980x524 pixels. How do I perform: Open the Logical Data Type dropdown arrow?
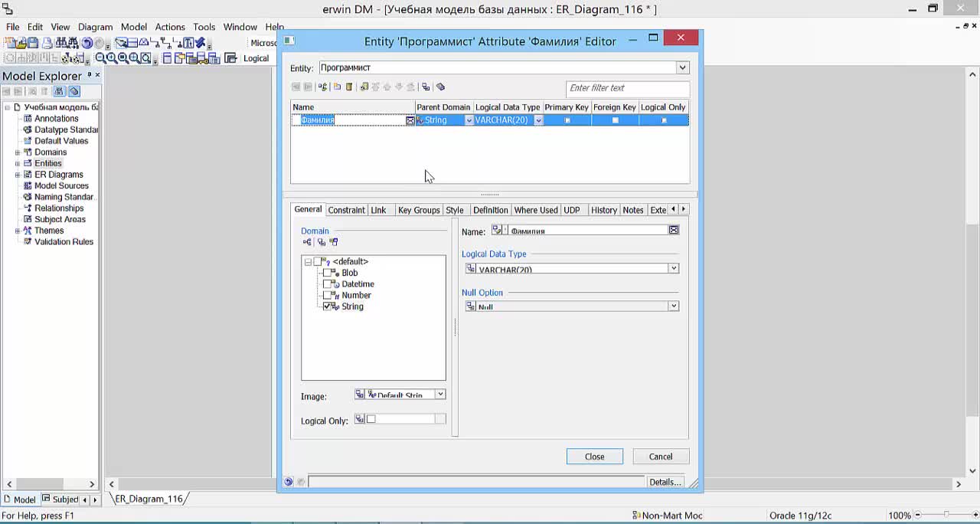click(x=674, y=268)
